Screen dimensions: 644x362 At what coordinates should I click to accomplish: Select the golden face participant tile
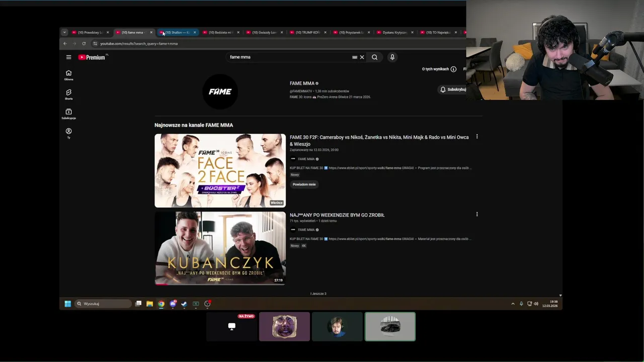click(284, 326)
